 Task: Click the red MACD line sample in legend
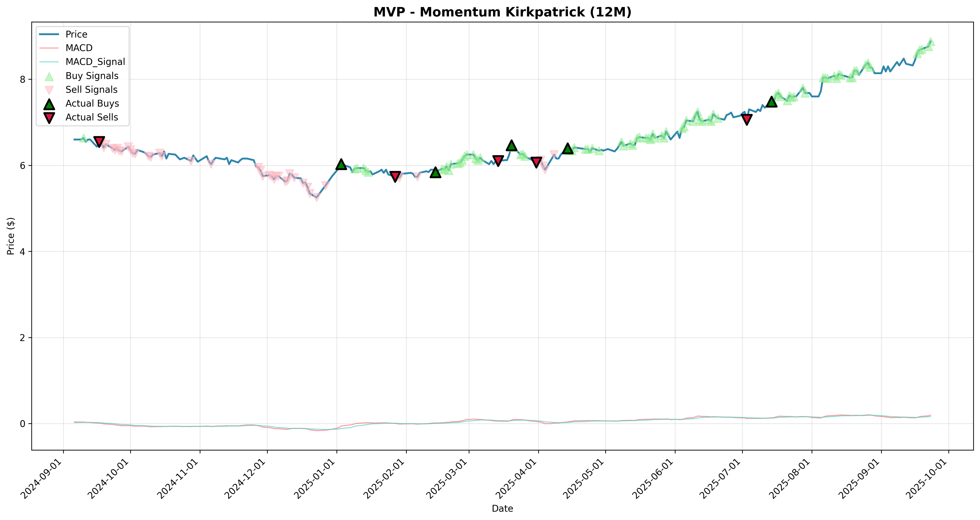tap(49, 48)
